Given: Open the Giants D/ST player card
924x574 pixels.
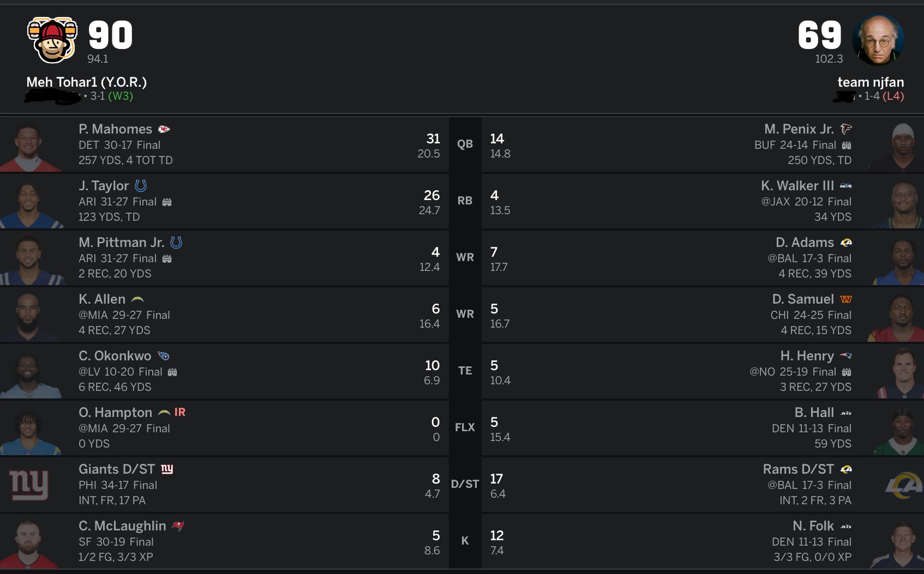Looking at the screenshot, I should click(116, 469).
